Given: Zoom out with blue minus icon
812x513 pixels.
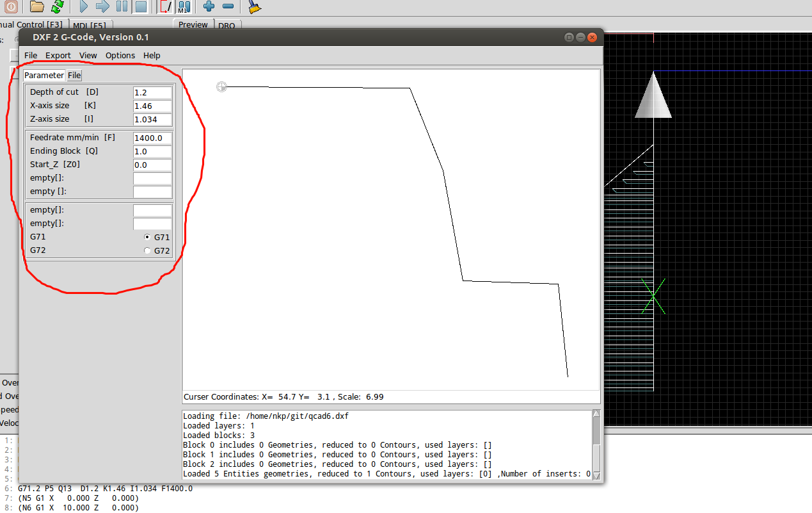Looking at the screenshot, I should tap(228, 7).
